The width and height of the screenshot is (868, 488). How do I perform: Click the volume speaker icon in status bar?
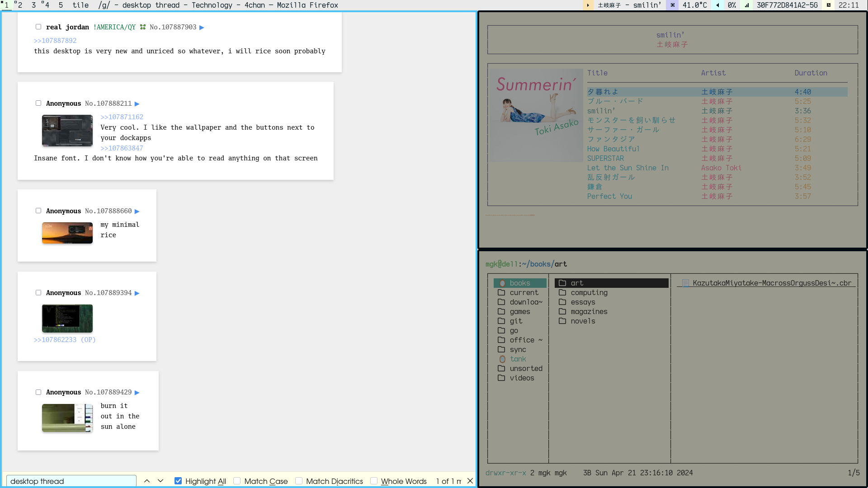(x=718, y=5)
